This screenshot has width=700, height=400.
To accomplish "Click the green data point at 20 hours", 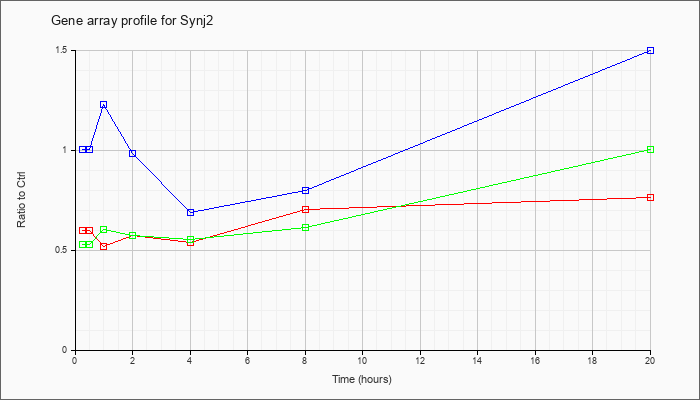I will 650,150.
